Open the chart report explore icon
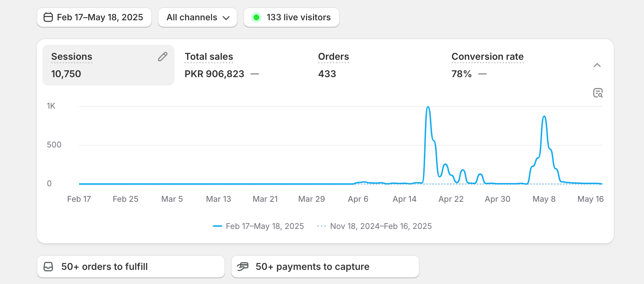This screenshot has width=644, height=284. [x=598, y=93]
